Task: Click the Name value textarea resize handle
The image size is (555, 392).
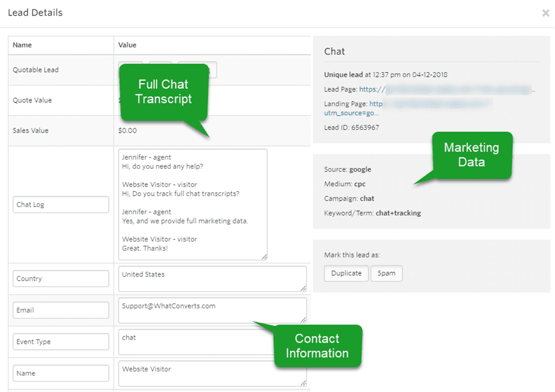Action: 304,383
